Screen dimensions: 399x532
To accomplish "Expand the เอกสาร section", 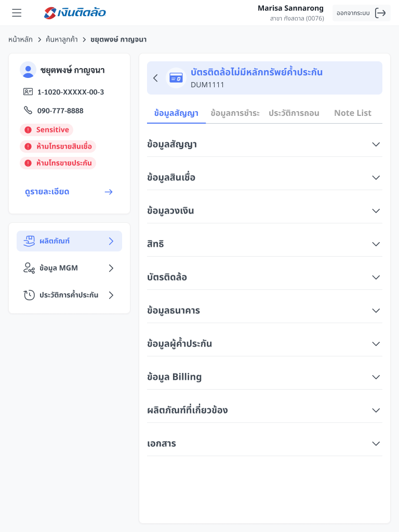I will click(x=376, y=444).
